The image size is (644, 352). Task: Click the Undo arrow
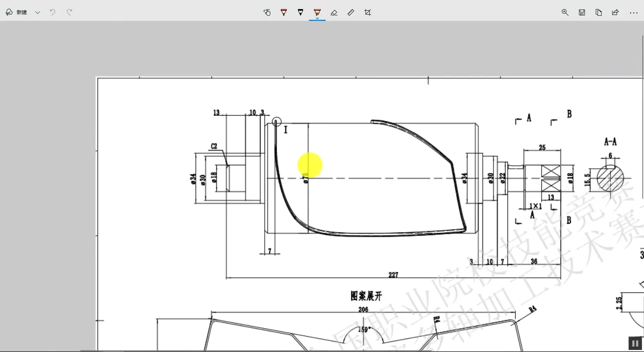click(x=52, y=12)
